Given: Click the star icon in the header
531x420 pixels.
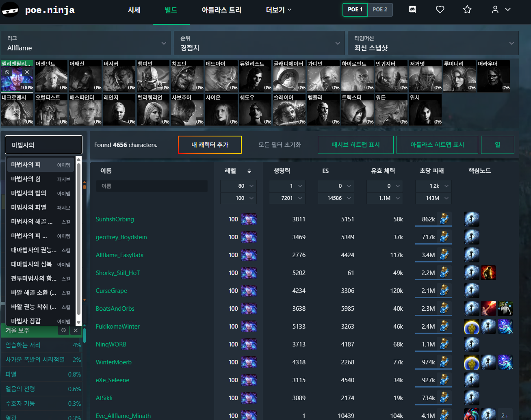Looking at the screenshot, I should (x=467, y=9).
